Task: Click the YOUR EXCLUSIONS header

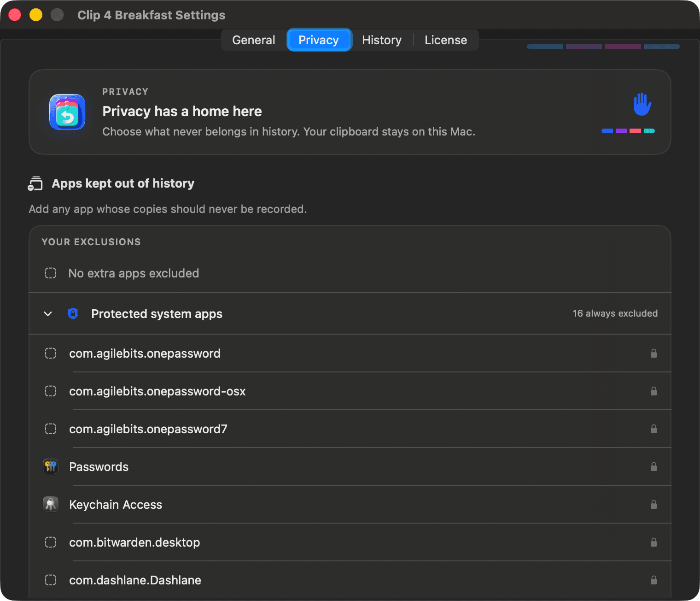Action: 91,242
